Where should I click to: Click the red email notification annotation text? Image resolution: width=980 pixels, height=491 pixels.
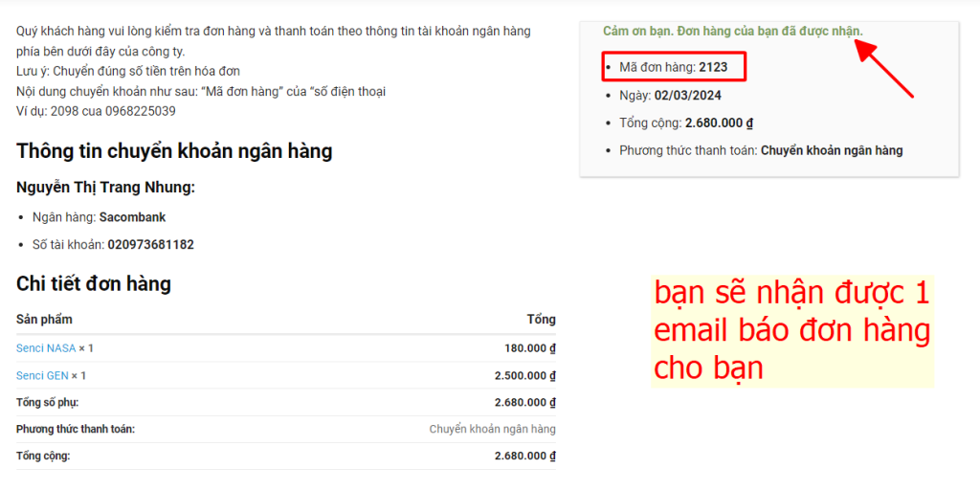click(791, 330)
